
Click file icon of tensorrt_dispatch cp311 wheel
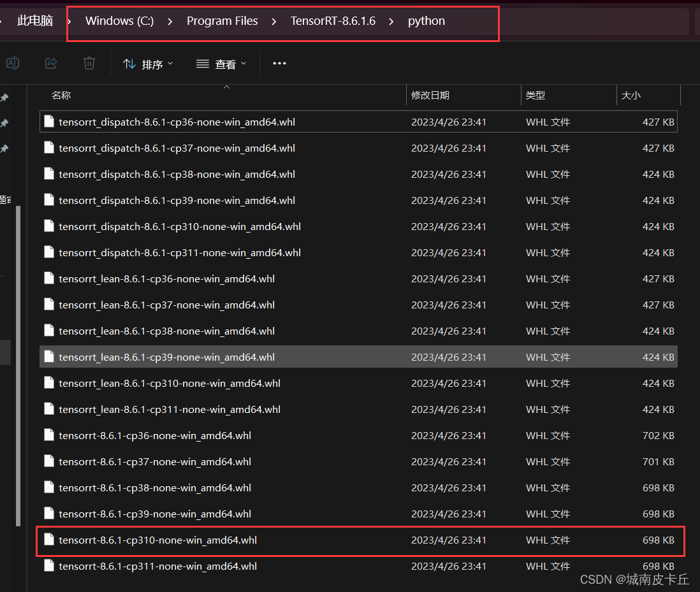[49, 252]
